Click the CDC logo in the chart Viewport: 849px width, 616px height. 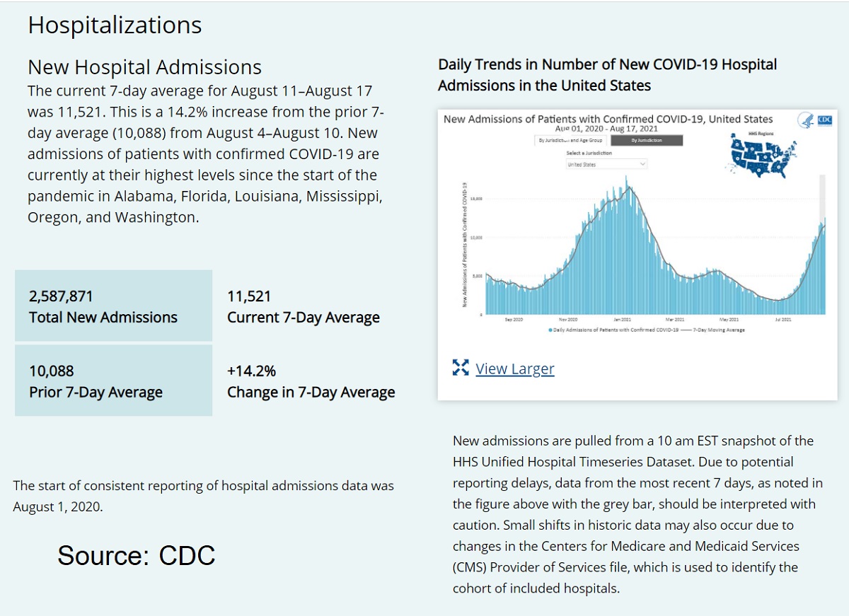pos(824,120)
